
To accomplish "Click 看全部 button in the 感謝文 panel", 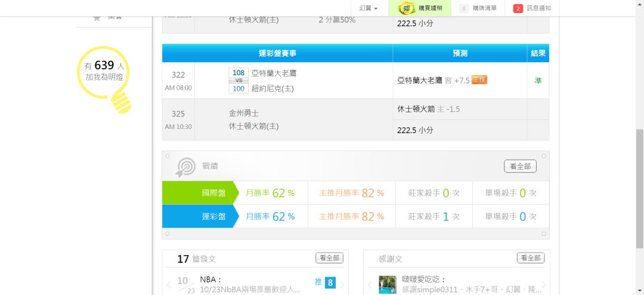I will [x=531, y=258].
